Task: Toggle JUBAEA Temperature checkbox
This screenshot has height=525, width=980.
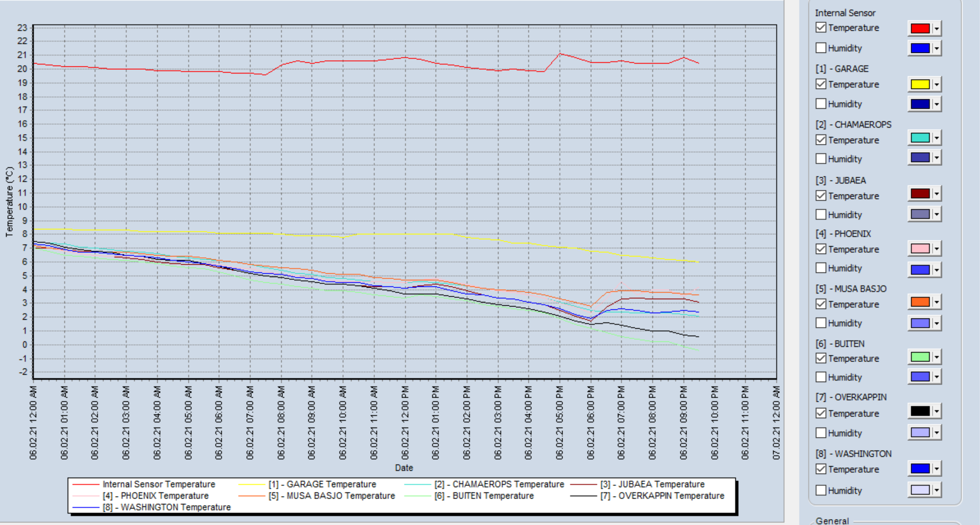Action: pos(821,196)
